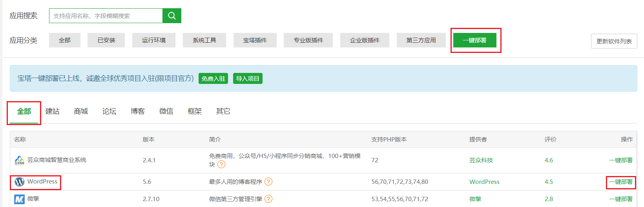Filter apps by 宝塔插件
Image resolution: width=644 pixels, height=207 pixels.
coord(255,40)
